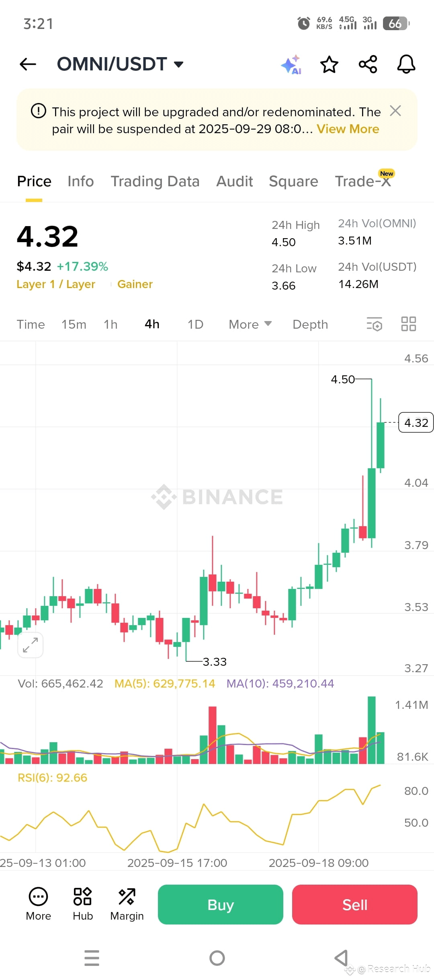This screenshot has width=434, height=980.
Task: Tap the 24h Vol(USDT) 14.26M value
Action: 358,284
